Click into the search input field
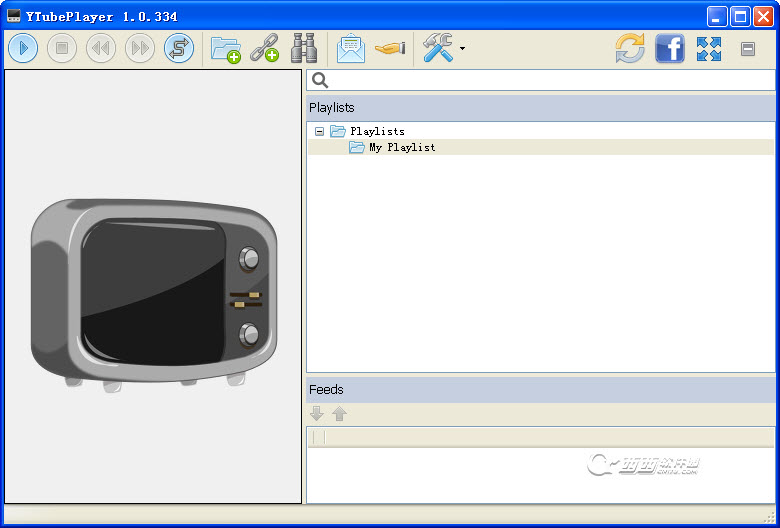 pyautogui.click(x=550, y=81)
